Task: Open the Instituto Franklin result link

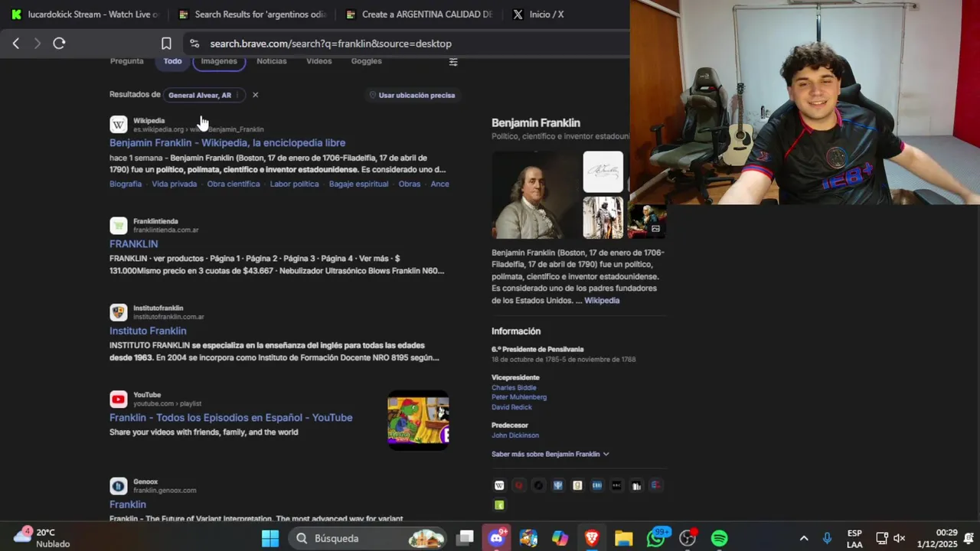Action: [148, 331]
